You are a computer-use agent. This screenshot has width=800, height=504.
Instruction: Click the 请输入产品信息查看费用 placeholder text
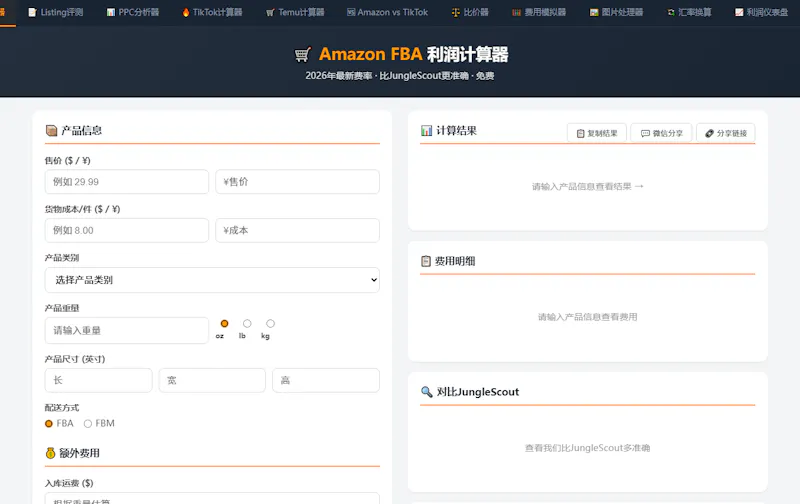pyautogui.click(x=588, y=317)
